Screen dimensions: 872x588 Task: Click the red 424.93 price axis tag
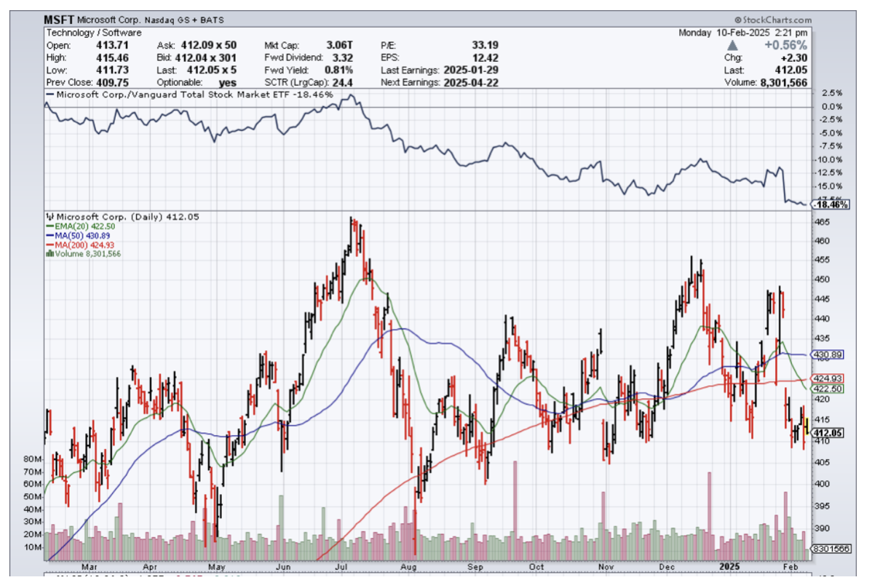point(831,378)
